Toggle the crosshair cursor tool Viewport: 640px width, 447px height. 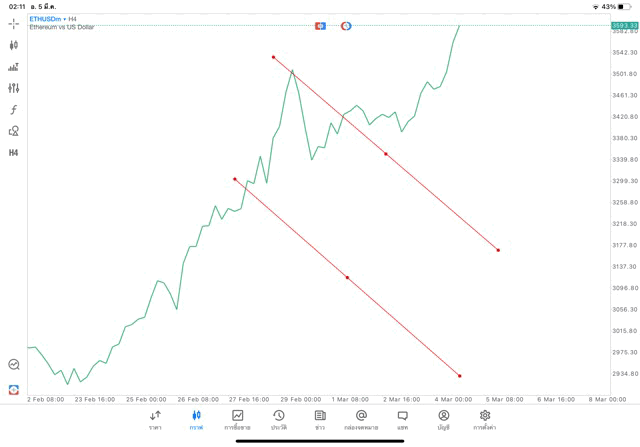click(x=14, y=23)
